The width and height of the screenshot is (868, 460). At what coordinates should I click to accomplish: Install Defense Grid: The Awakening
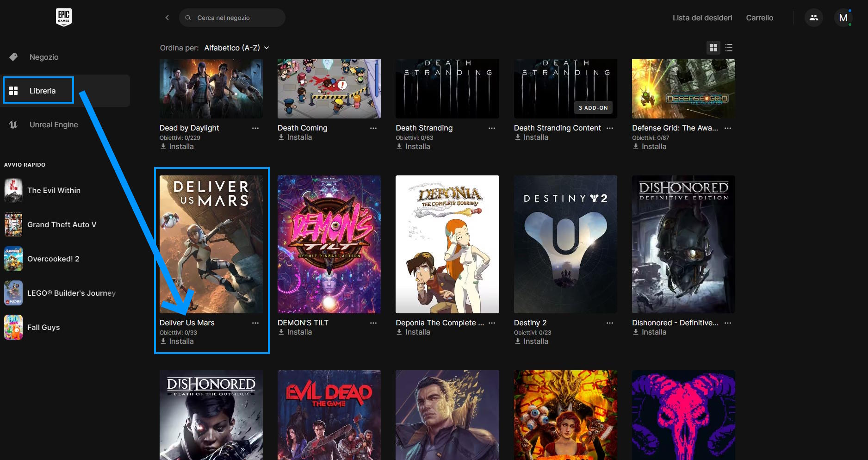point(650,146)
